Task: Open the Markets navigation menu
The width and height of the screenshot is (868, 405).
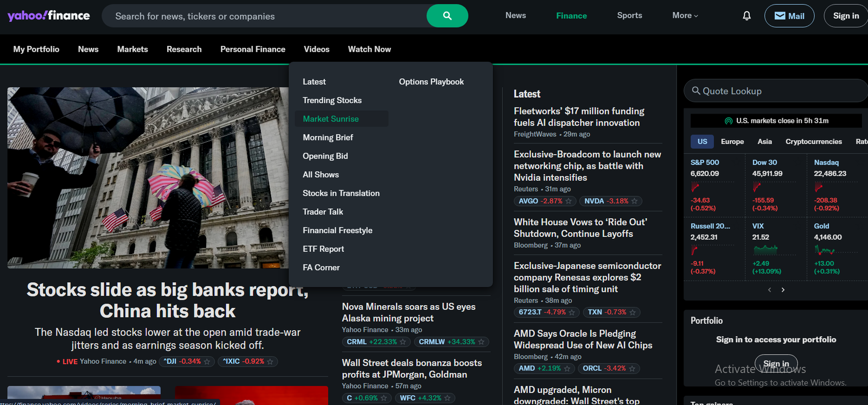Action: [x=132, y=49]
